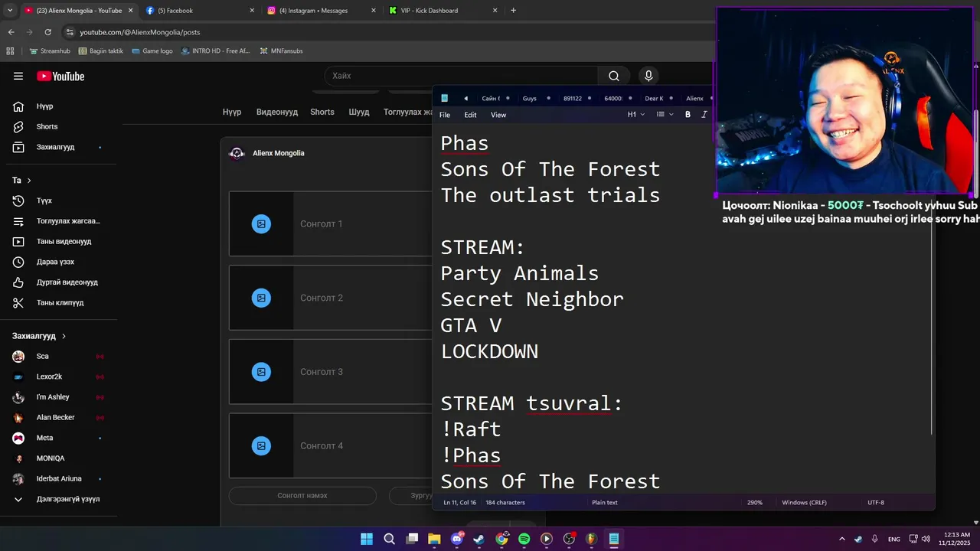This screenshot has height=551, width=980.
Task: Open Таны клипүүд in the sidebar
Action: (58, 302)
